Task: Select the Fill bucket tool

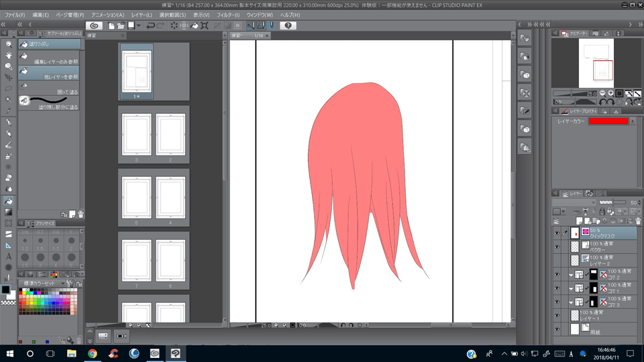Action: (8, 200)
